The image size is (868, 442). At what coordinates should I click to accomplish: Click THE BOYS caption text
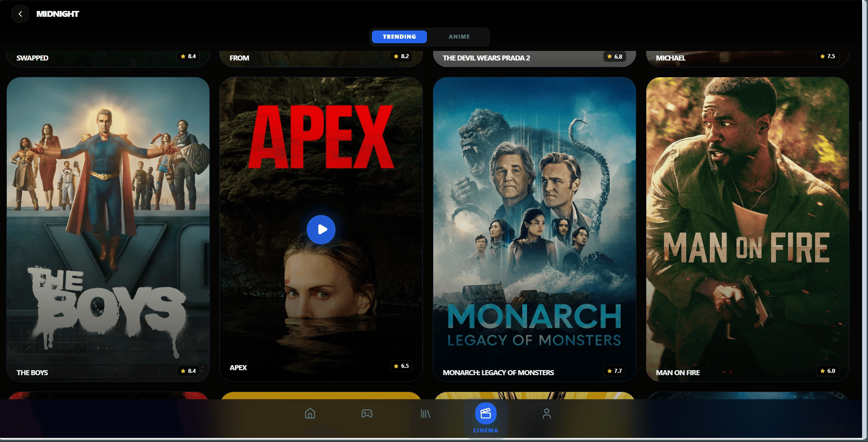[x=32, y=373]
